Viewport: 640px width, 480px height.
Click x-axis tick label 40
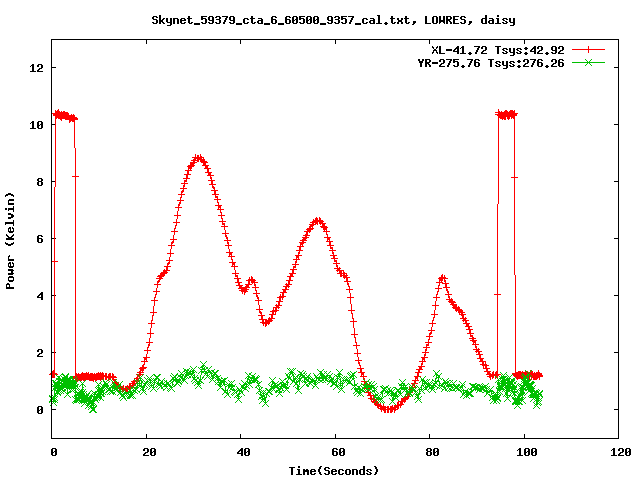tap(244, 452)
